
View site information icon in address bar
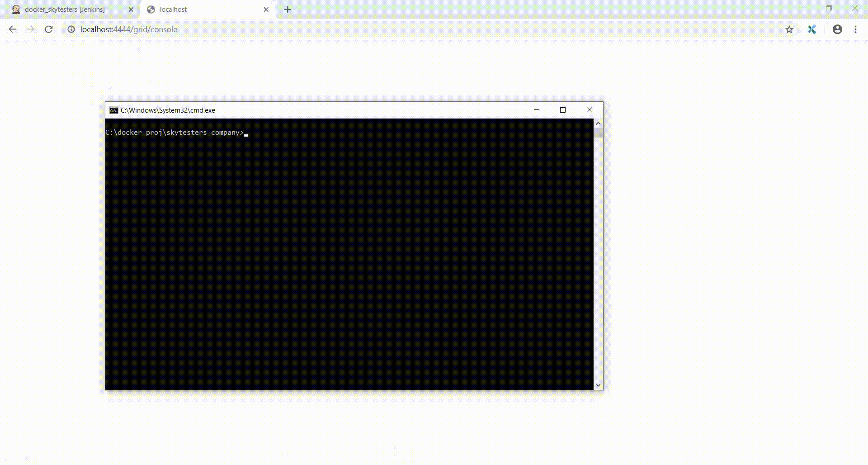pos(71,29)
